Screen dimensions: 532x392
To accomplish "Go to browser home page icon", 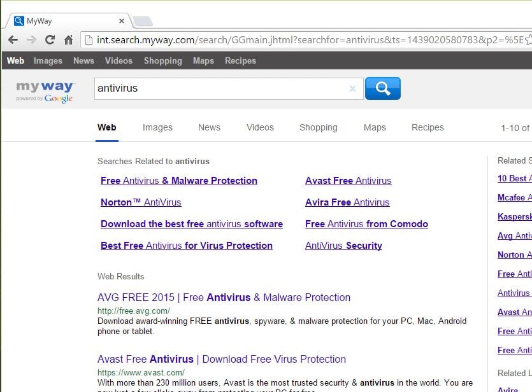I will point(68,40).
